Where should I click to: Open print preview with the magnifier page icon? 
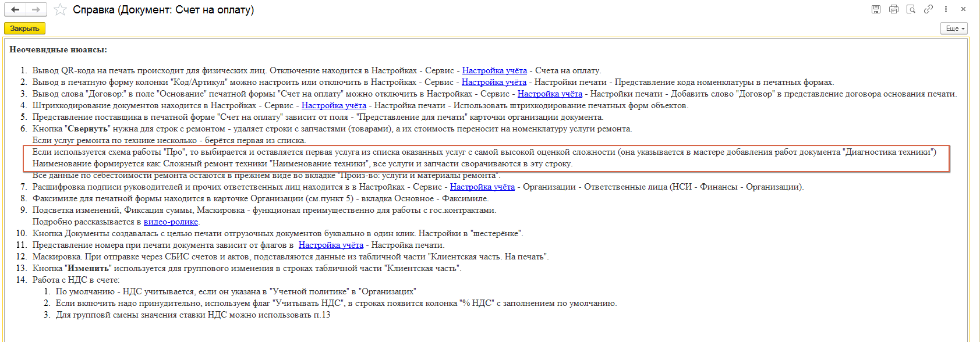tap(911, 9)
